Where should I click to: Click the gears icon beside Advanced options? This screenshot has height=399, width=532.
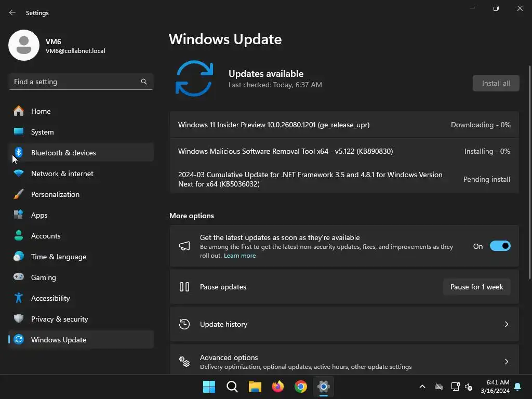184,362
